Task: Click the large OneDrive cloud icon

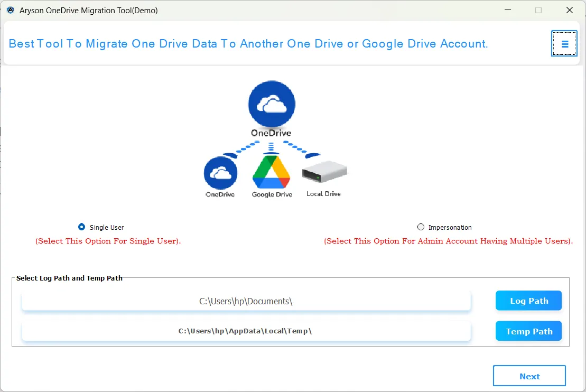Action: tap(271, 104)
